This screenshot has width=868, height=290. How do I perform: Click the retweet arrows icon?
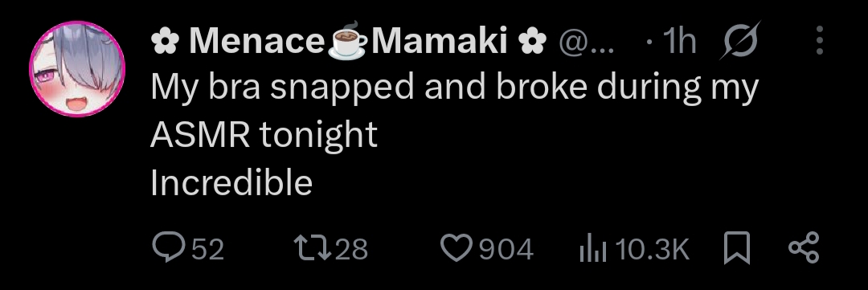(312, 248)
